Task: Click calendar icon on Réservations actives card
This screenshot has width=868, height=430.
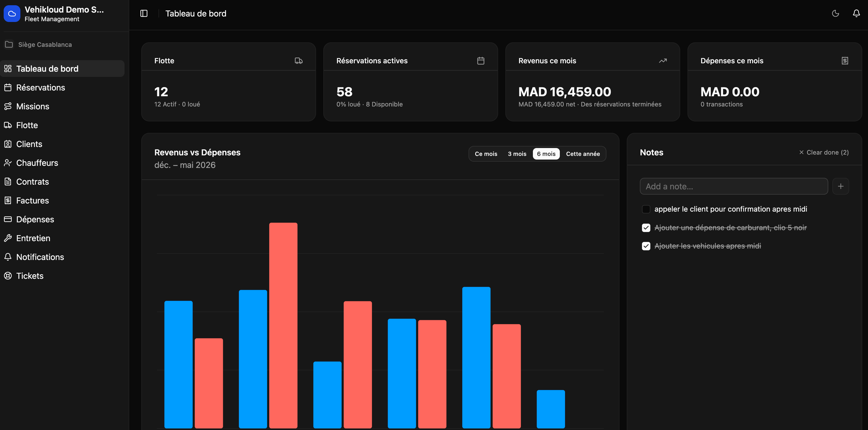Action: click(x=481, y=61)
